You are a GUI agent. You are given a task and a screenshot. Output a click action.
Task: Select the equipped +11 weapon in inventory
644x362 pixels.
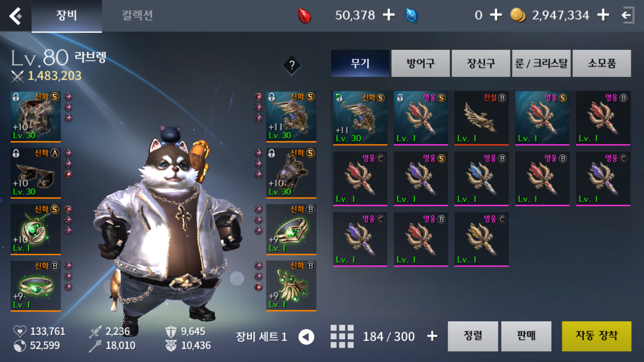tap(360, 118)
